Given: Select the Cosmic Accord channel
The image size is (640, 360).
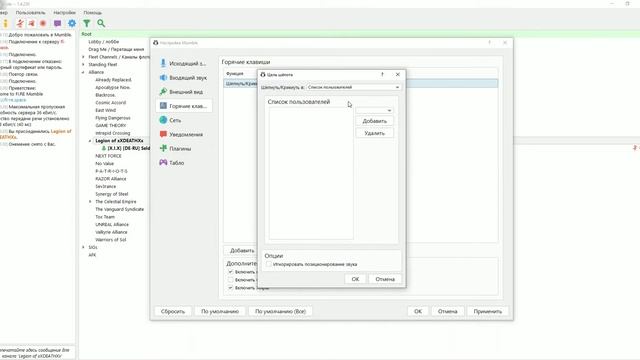Looking at the screenshot, I should pos(111,103).
